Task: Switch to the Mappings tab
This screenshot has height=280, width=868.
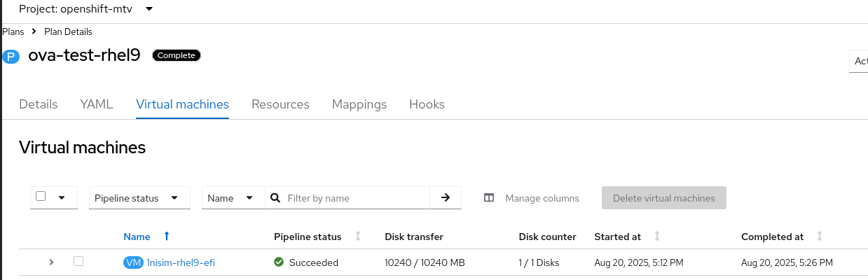Action: [359, 104]
